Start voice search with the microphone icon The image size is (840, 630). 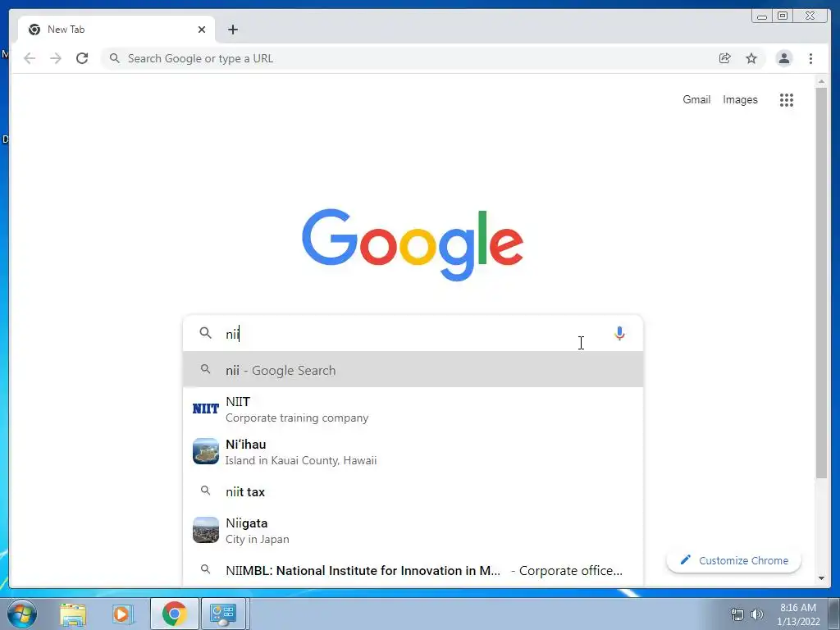click(619, 334)
